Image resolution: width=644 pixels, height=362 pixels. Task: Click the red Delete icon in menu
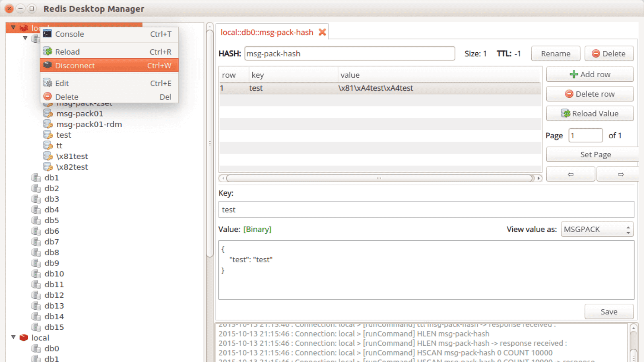47,97
